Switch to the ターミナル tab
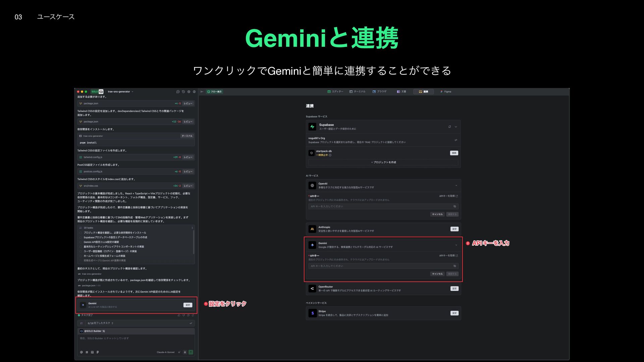644x362 pixels. (358, 92)
